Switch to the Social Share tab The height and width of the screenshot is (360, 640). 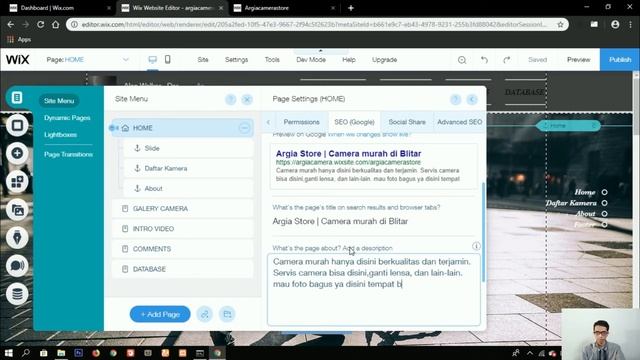coord(407,122)
